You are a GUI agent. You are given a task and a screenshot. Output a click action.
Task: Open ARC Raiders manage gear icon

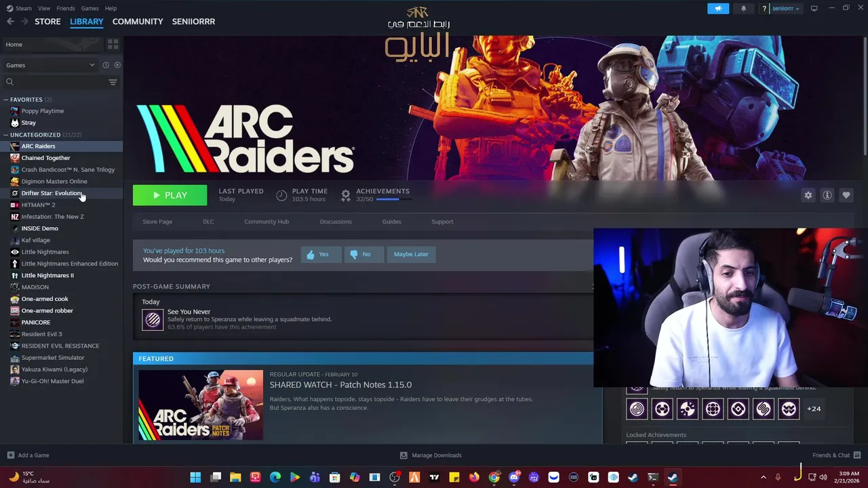808,195
